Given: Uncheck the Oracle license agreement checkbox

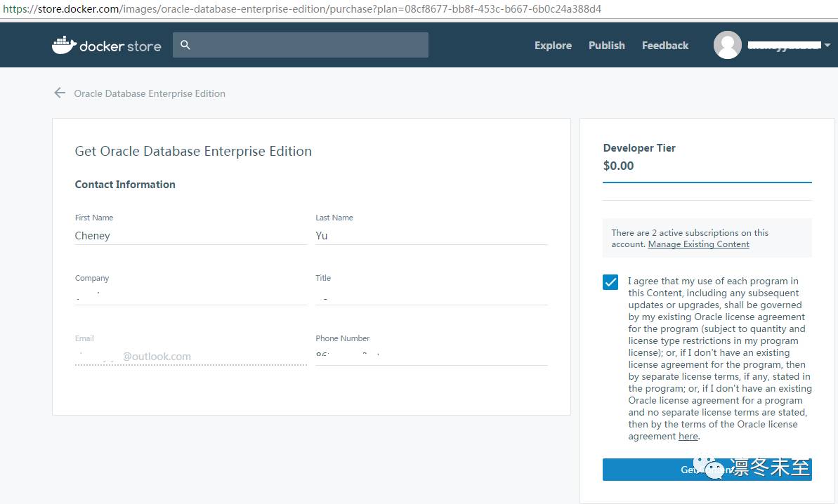Looking at the screenshot, I should click(x=610, y=282).
